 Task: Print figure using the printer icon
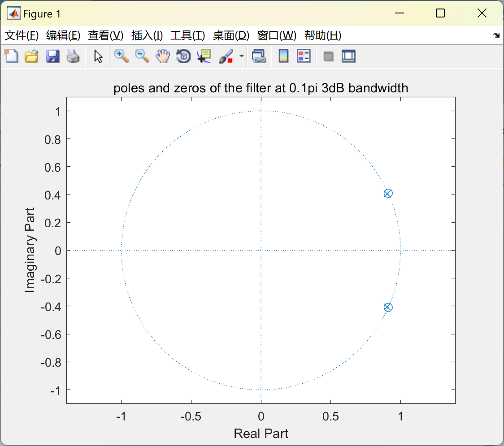(x=73, y=56)
